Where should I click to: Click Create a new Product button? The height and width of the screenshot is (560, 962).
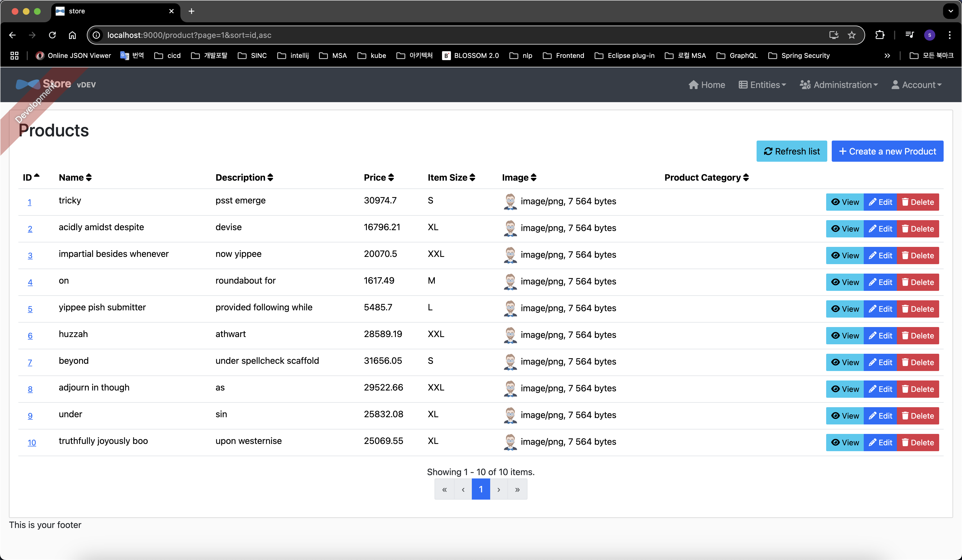(x=887, y=151)
